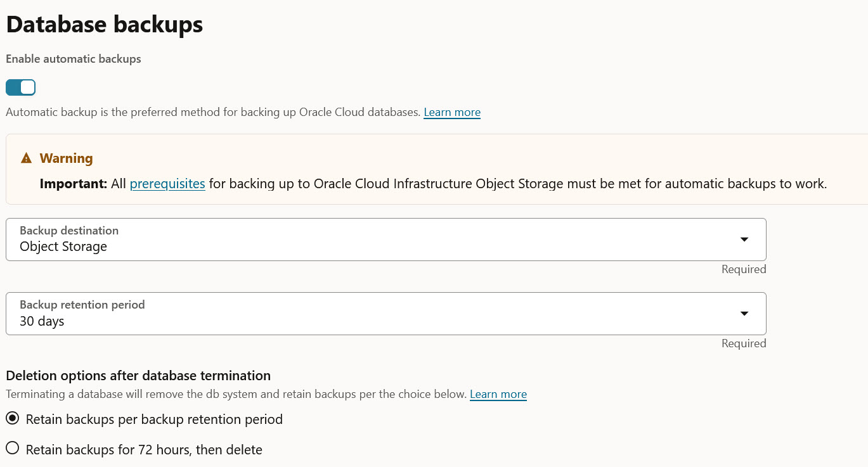This screenshot has height=467, width=868.
Task: Click the Backup retention period caret arrow
Action: (743, 313)
